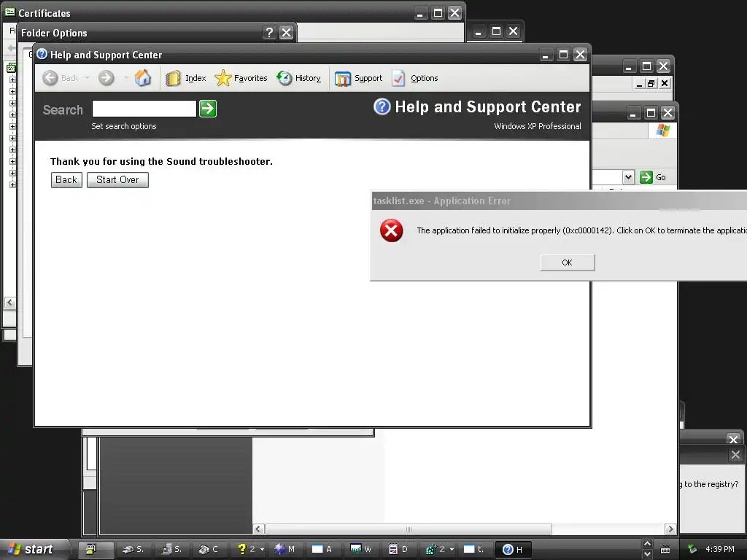The image size is (747, 560).
Task: Switch to the W taskbar item
Action: (x=360, y=550)
